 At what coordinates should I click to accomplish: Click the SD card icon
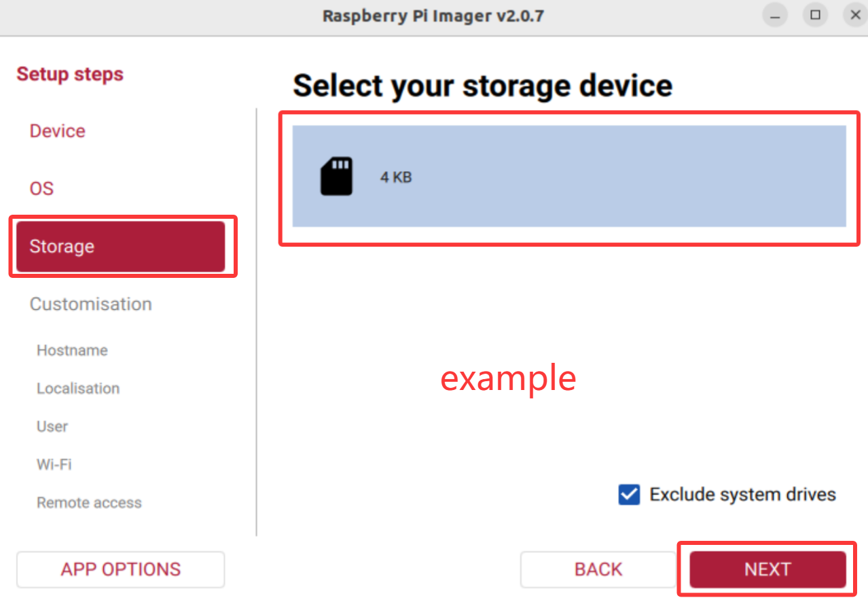click(336, 177)
